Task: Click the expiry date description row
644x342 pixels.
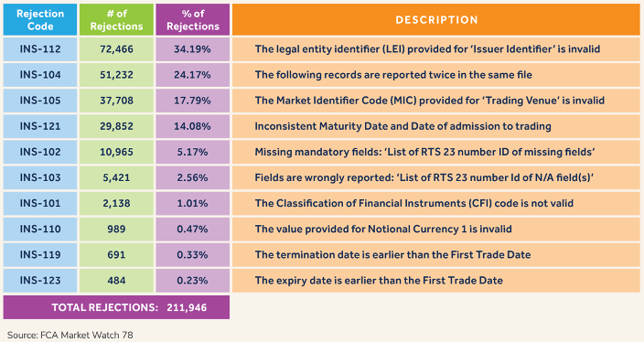Action: click(x=436, y=281)
